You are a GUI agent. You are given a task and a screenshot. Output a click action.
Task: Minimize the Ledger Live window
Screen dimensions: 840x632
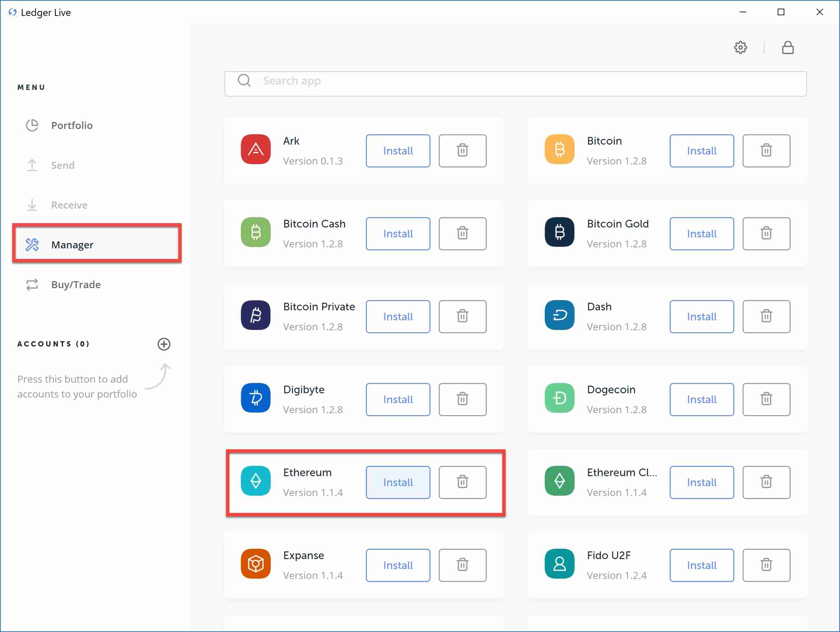[x=742, y=12]
